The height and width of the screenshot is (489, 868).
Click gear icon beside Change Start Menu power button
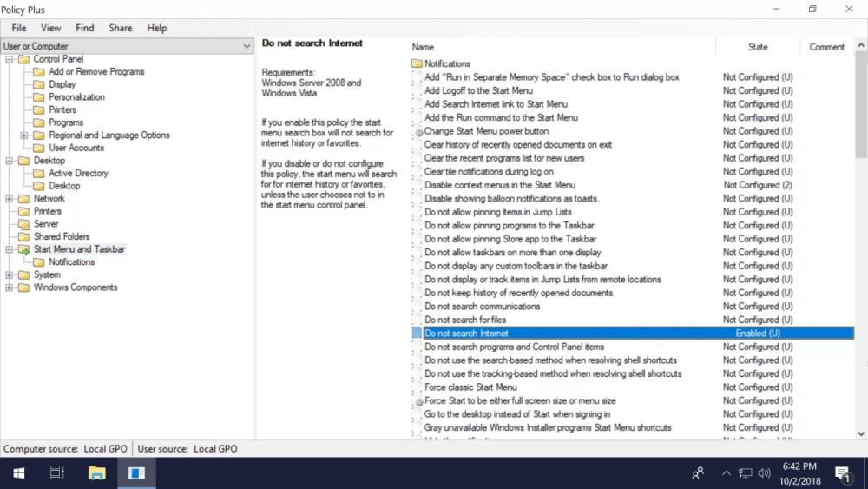pyautogui.click(x=418, y=131)
